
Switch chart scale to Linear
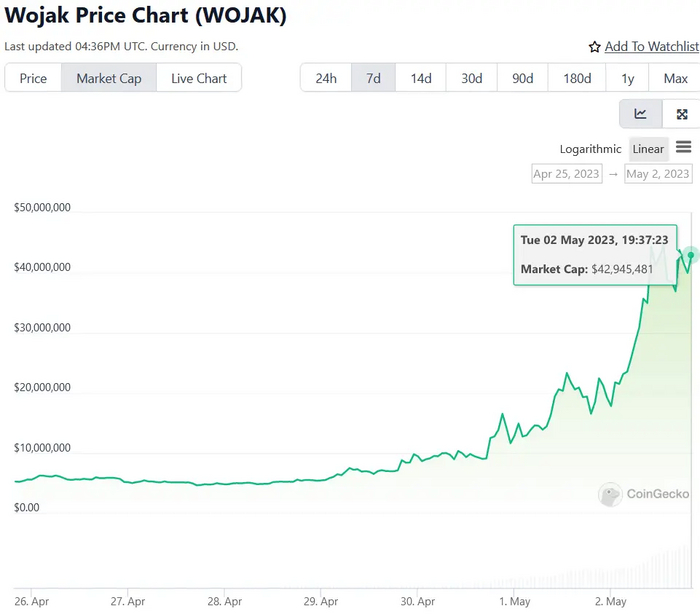pyautogui.click(x=648, y=149)
